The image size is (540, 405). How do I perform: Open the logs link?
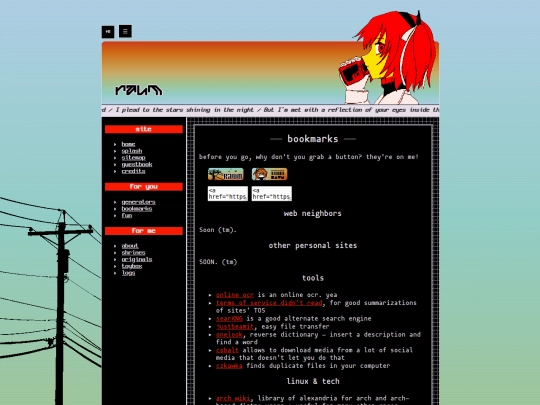point(128,273)
